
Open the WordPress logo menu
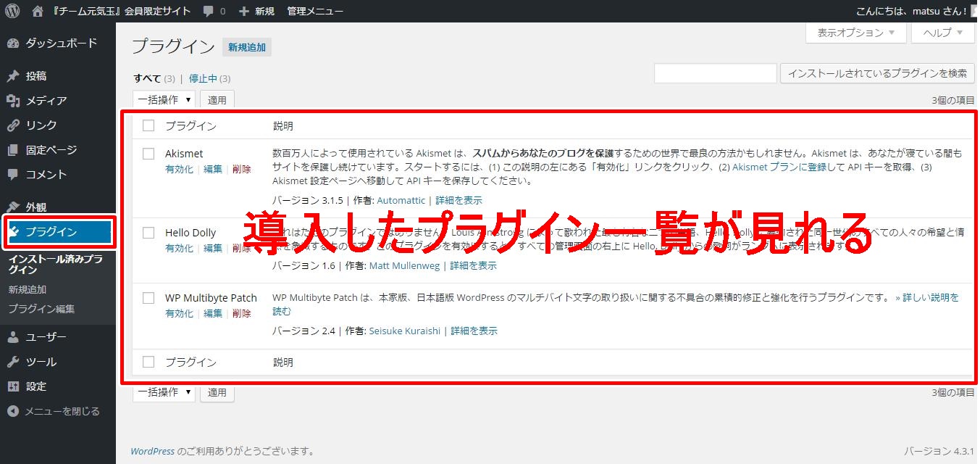12,11
